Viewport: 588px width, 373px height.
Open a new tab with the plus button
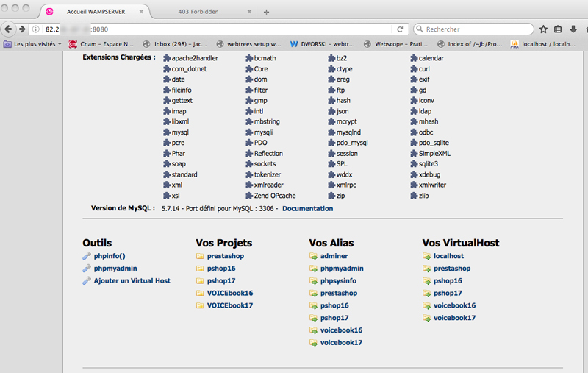pyautogui.click(x=266, y=12)
